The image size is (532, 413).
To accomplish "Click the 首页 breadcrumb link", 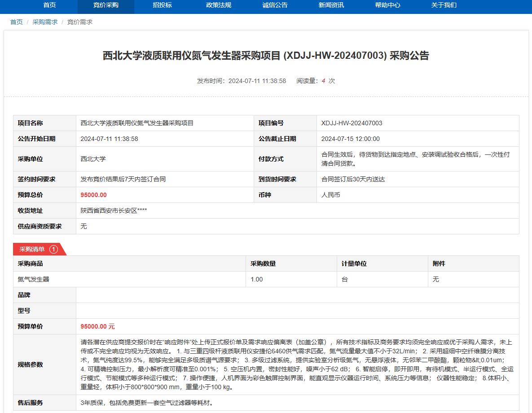I will point(17,22).
